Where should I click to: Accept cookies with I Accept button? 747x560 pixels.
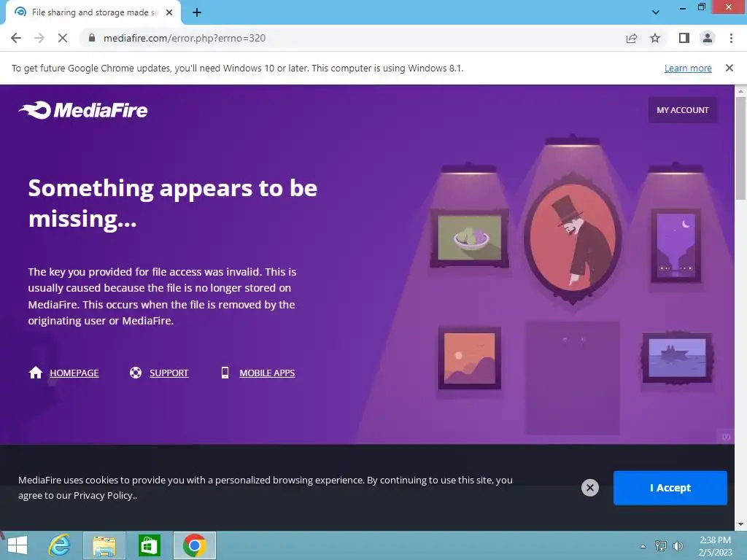(670, 488)
